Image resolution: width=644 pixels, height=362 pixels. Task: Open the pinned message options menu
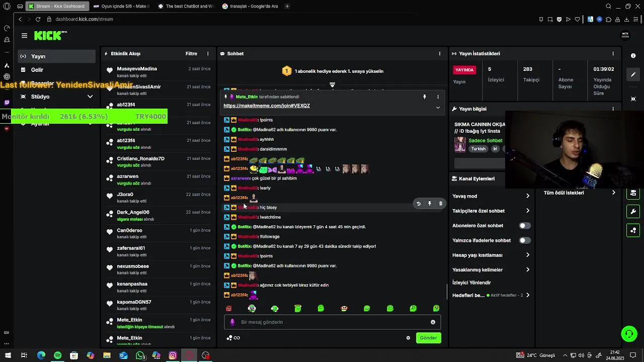coord(438,97)
